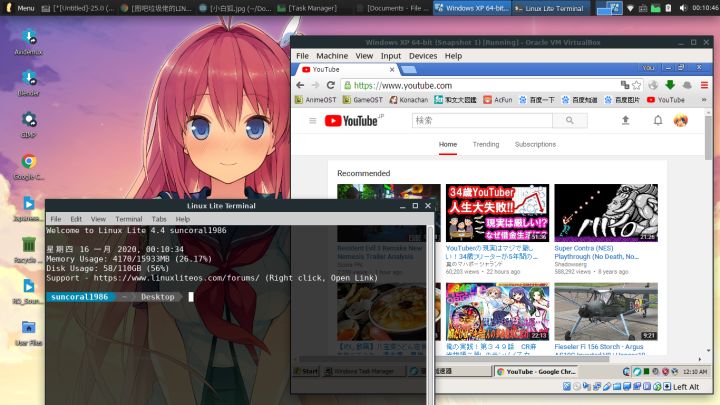720x405 pixels.
Task: Go back in the Chrome browser
Action: 300,85
